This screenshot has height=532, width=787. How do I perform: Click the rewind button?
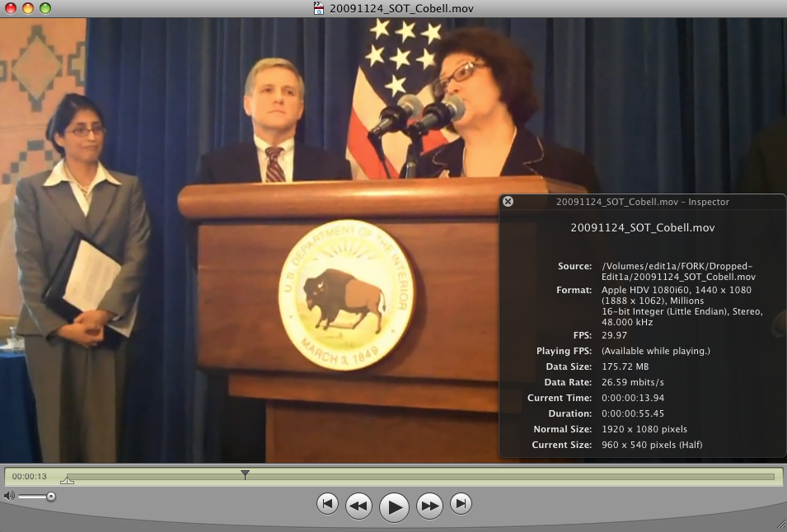[358, 506]
